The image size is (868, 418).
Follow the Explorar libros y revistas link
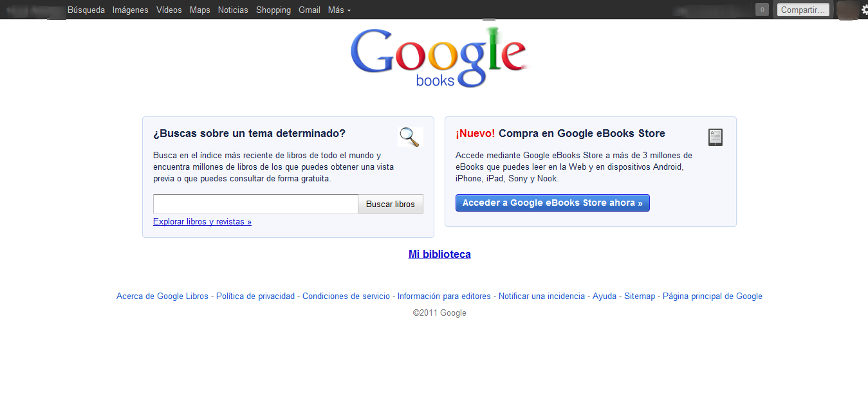[202, 221]
